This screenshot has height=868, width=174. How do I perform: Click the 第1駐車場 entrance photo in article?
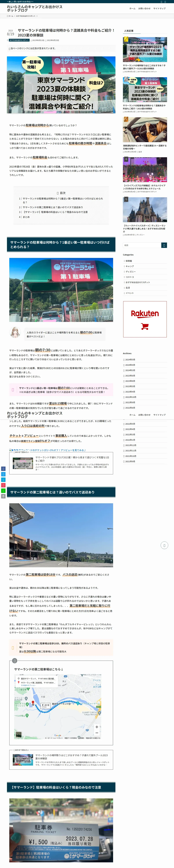[61, 290]
